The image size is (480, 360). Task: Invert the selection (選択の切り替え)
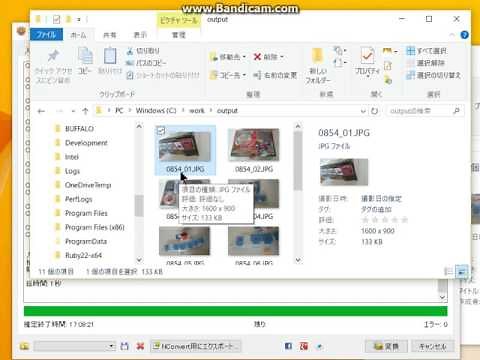click(x=434, y=75)
